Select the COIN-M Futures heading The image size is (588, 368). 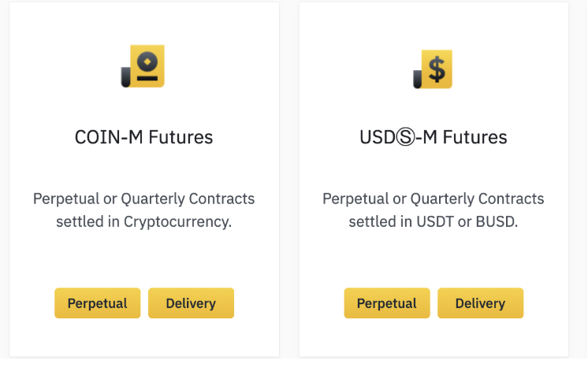point(143,137)
